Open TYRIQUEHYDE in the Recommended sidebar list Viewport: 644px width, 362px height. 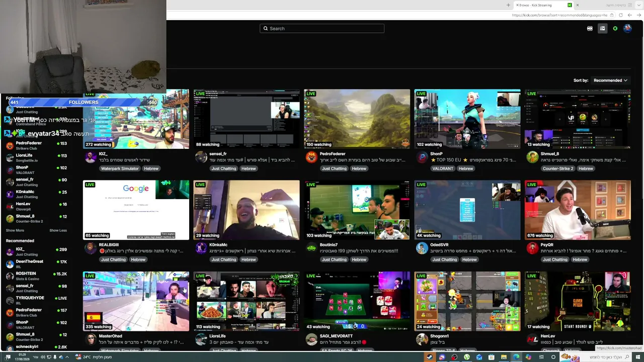[x=36, y=300]
